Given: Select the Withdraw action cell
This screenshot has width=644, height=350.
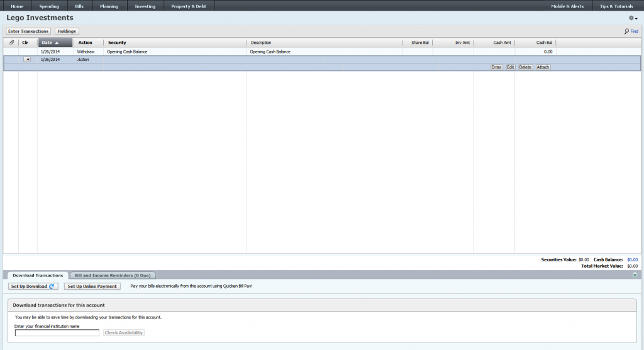Looking at the screenshot, I should click(x=86, y=52).
